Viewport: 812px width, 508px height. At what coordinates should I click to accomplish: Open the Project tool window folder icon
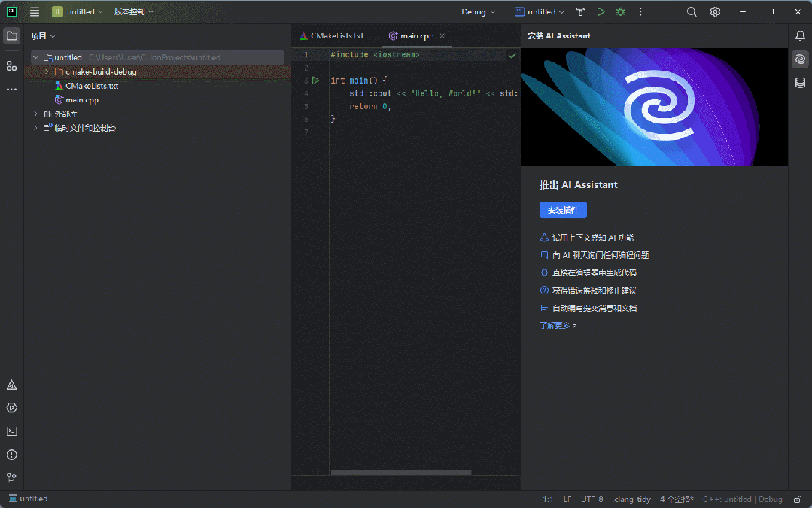[x=11, y=35]
